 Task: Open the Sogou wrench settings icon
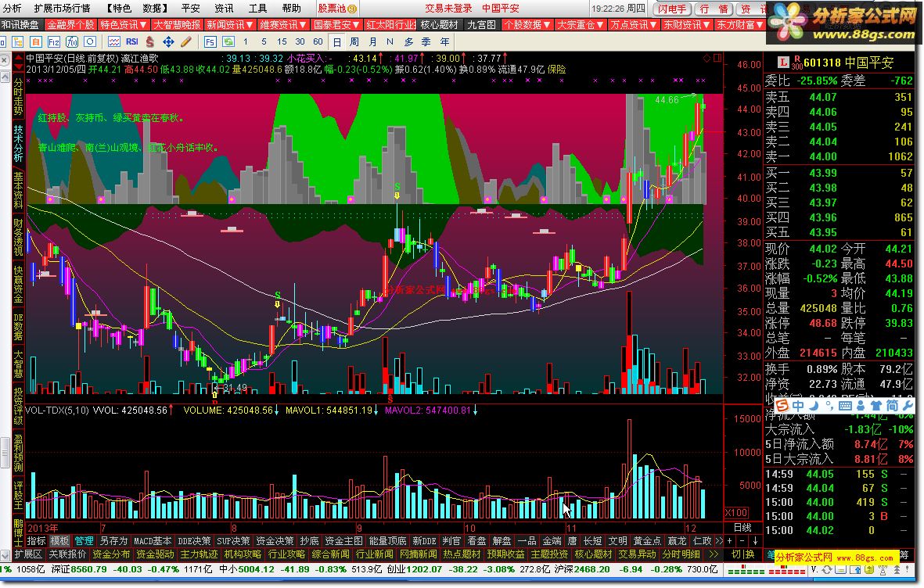pyautogui.click(x=908, y=405)
